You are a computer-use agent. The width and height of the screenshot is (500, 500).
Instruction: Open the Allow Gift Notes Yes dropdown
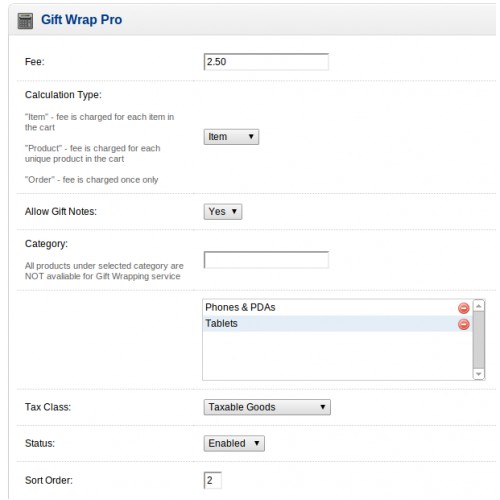[223, 211]
